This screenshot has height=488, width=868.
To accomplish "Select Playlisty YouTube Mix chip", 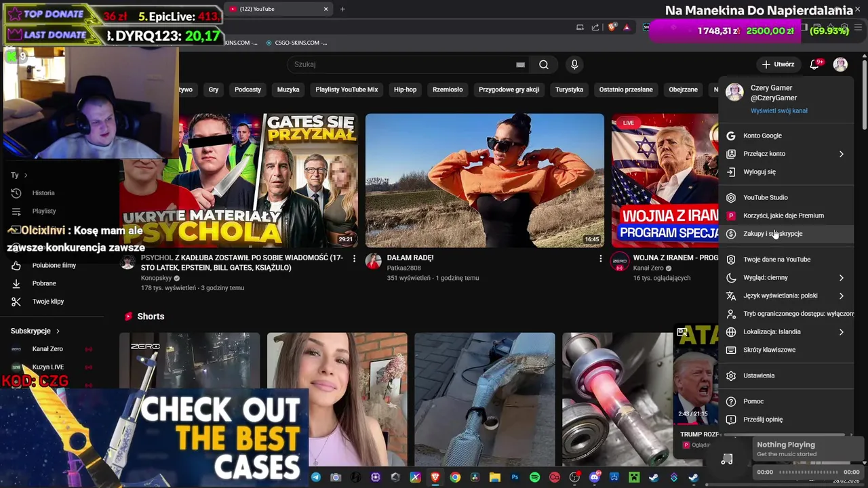I will pos(347,89).
